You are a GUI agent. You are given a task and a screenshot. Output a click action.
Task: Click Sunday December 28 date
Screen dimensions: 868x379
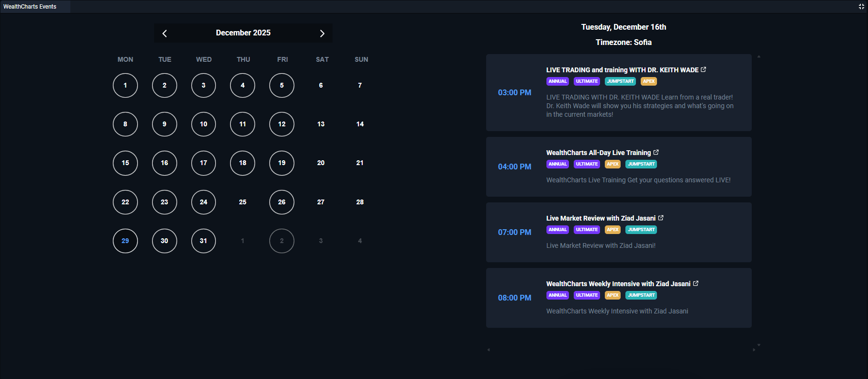coord(360,202)
